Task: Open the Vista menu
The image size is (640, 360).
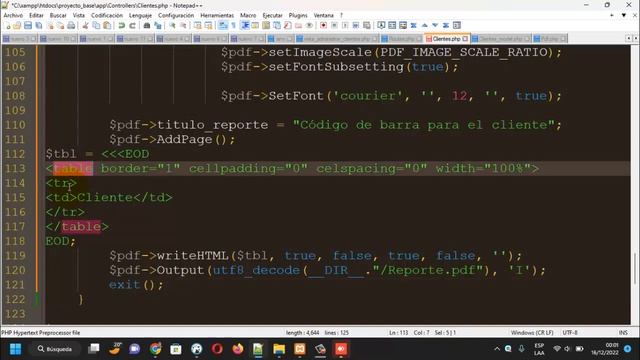Action: point(79,15)
